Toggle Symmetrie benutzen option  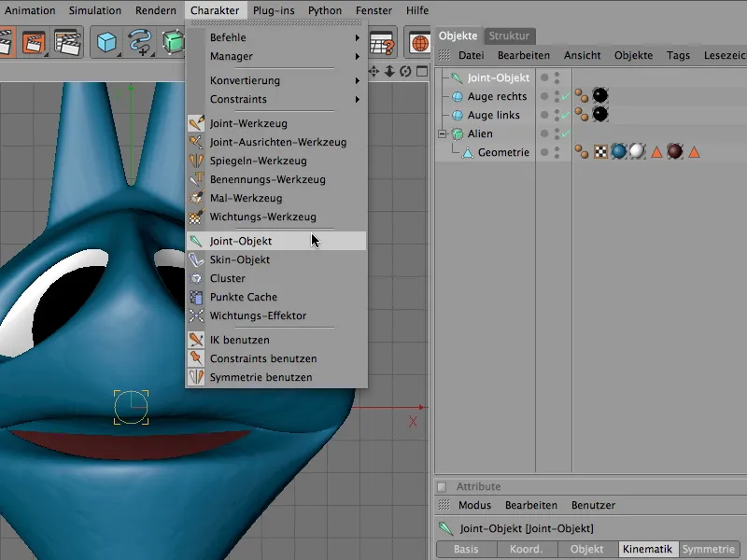pyautogui.click(x=276, y=377)
